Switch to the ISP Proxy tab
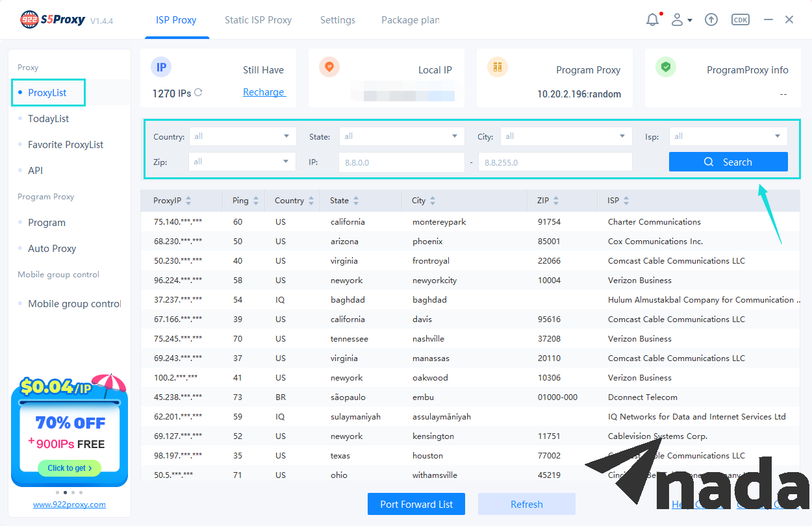This screenshot has height=526, width=812. (x=176, y=20)
